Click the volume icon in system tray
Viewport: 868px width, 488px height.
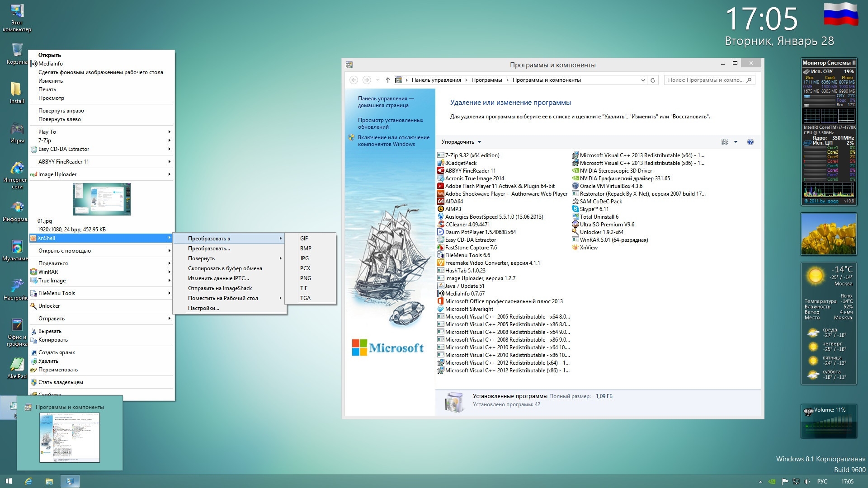(x=807, y=482)
